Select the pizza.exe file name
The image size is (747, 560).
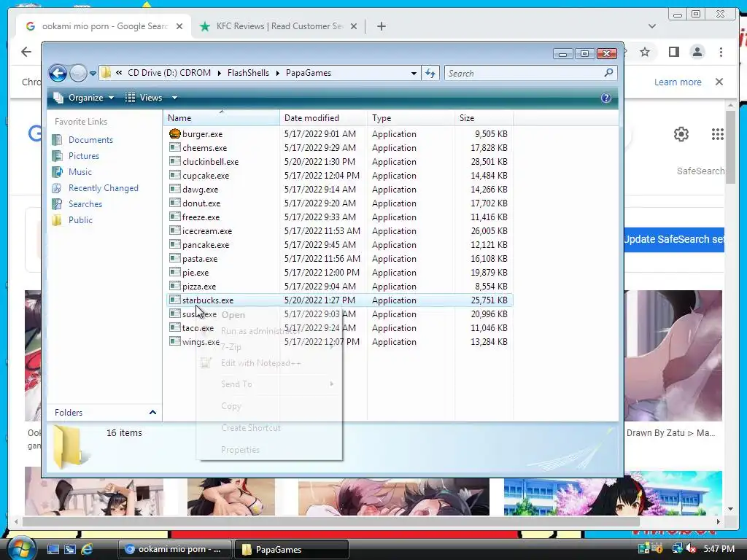coord(199,286)
